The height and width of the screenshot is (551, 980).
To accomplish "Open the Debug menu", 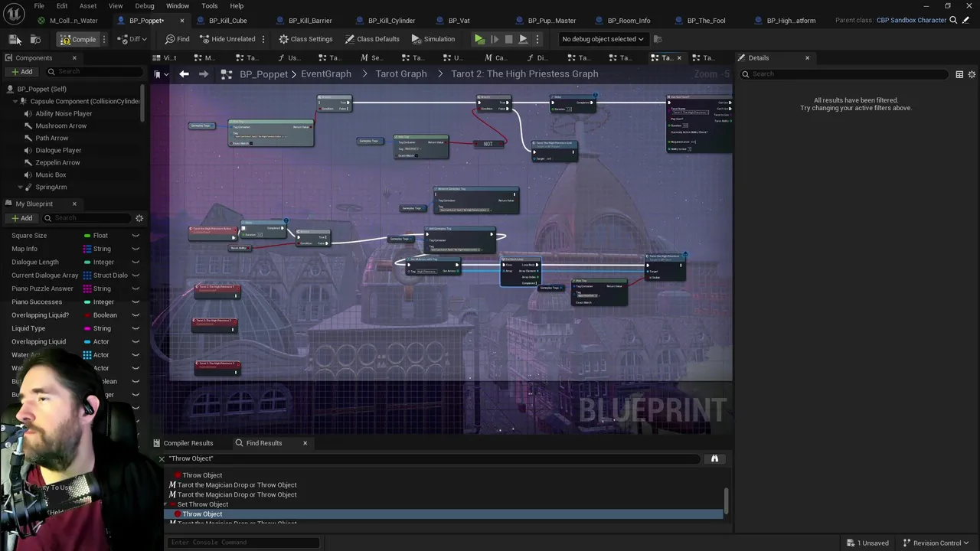I will 145,5.
